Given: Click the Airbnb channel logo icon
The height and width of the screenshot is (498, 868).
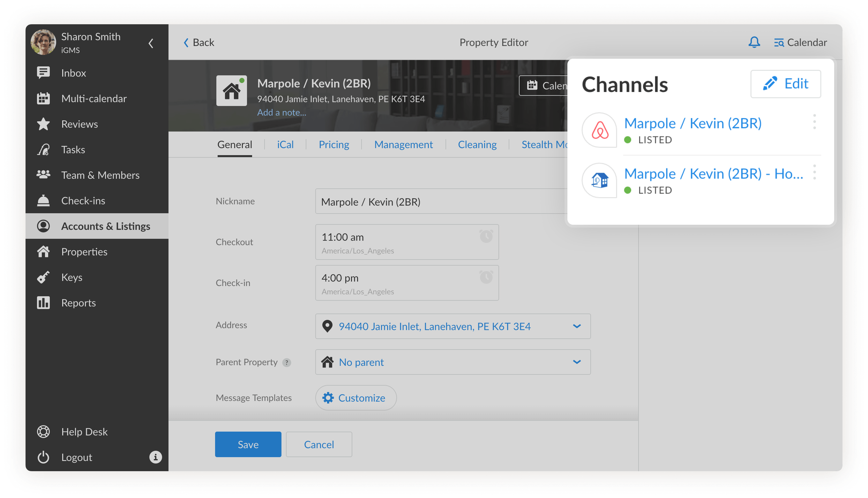Looking at the screenshot, I should 599,130.
